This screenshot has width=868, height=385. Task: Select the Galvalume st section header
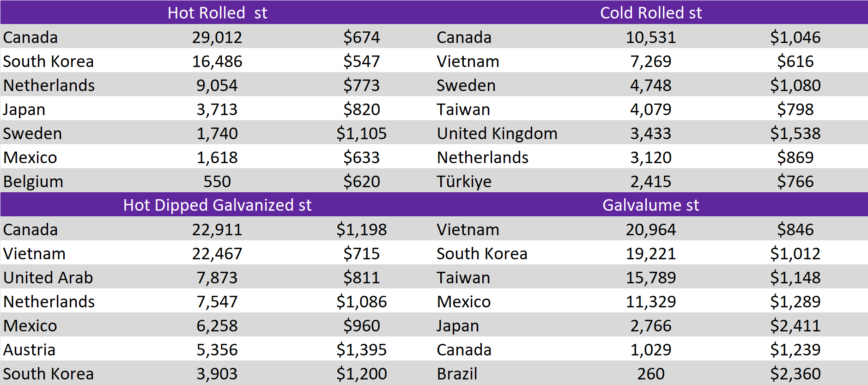tap(650, 205)
